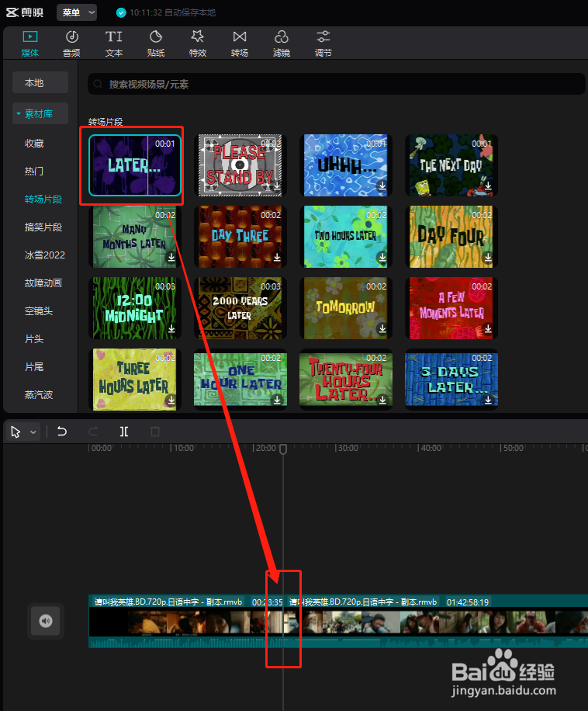588x711 pixels.
Task: Download the DAY FOUR clip
Action: (x=488, y=257)
